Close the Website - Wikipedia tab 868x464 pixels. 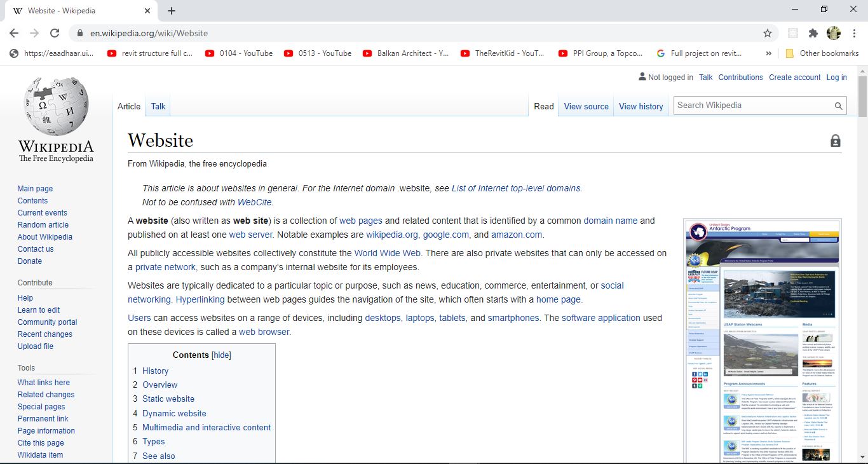[147, 11]
